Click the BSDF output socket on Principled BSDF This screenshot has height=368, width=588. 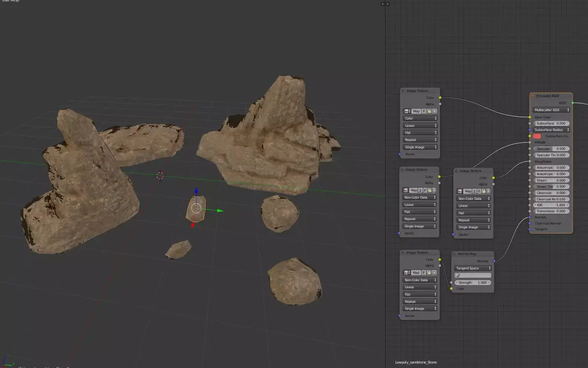coord(572,103)
